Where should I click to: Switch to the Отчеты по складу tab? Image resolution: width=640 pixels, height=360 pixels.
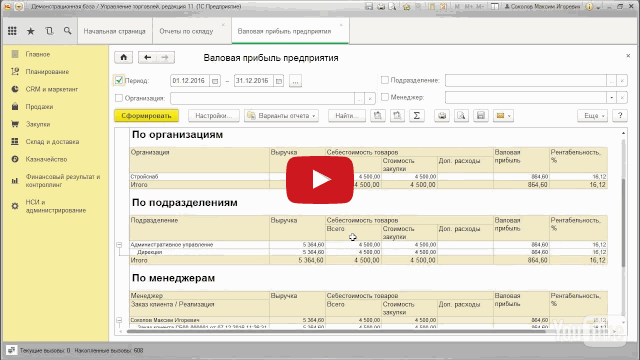coord(186,31)
